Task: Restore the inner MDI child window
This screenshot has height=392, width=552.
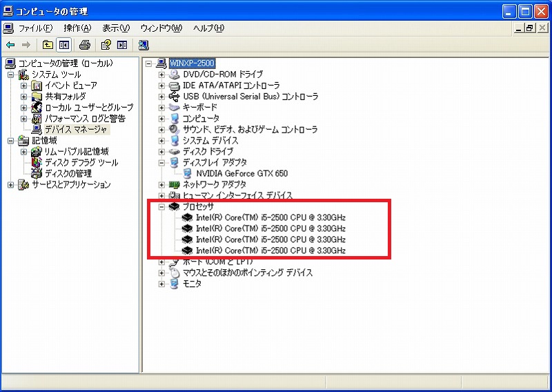Action: click(529, 28)
